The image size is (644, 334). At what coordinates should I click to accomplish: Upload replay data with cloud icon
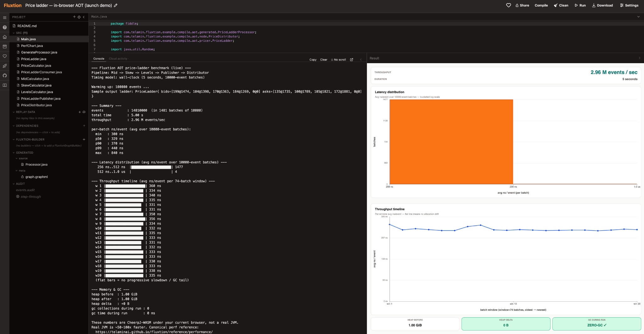tap(84, 112)
